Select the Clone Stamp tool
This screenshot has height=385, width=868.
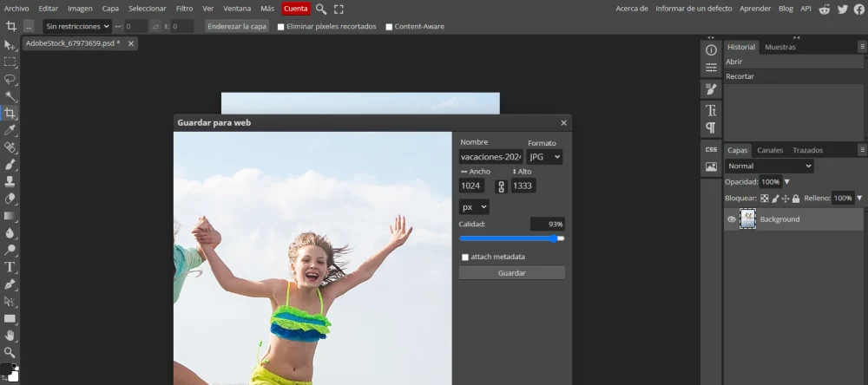coord(10,181)
